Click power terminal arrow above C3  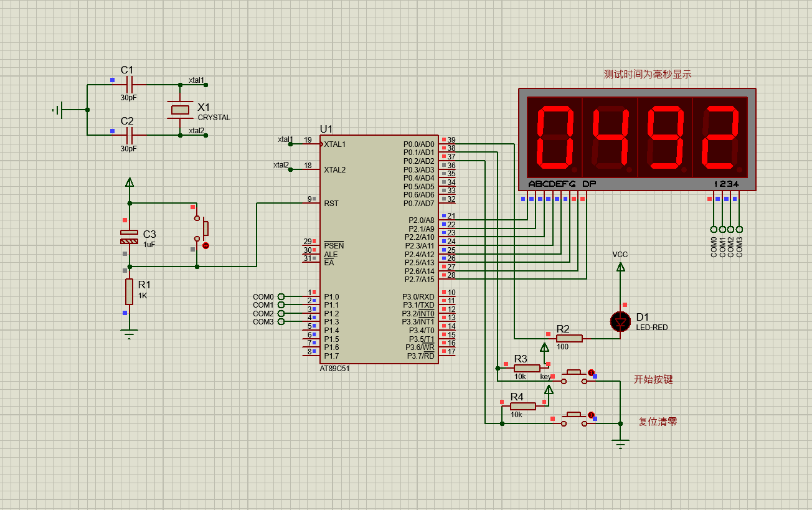[x=130, y=182]
